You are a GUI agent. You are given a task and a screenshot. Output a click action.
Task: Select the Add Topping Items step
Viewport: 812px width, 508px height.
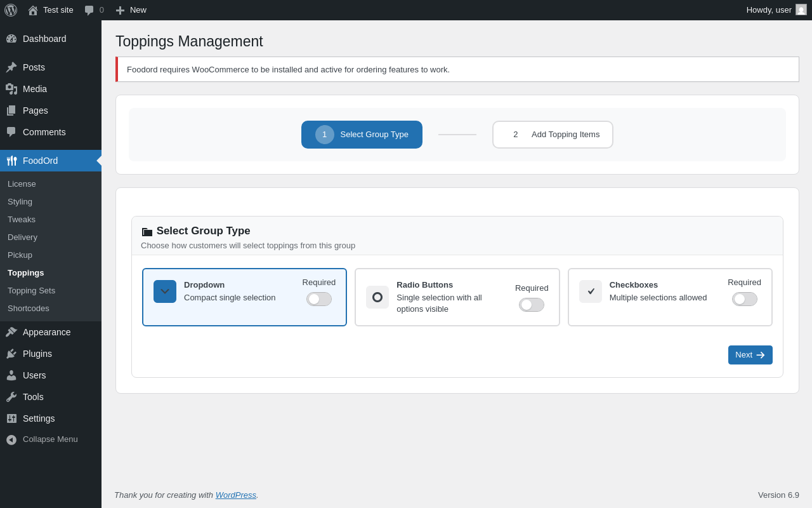pos(553,135)
